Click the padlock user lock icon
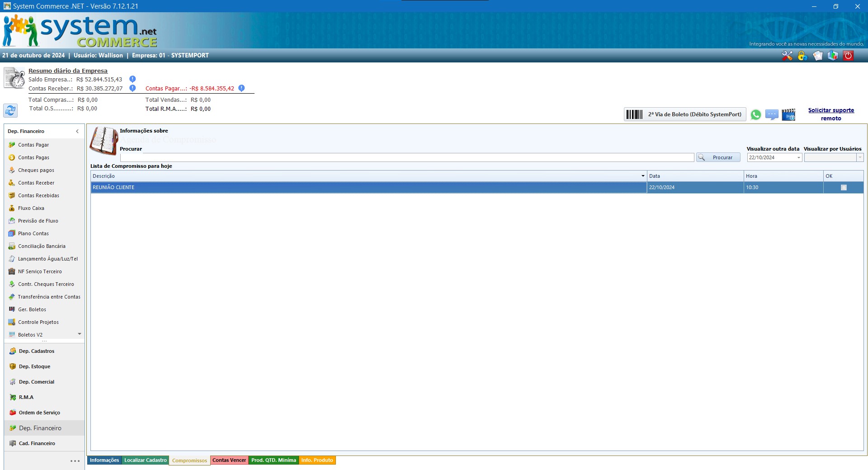The width and height of the screenshot is (868, 470). (x=802, y=56)
